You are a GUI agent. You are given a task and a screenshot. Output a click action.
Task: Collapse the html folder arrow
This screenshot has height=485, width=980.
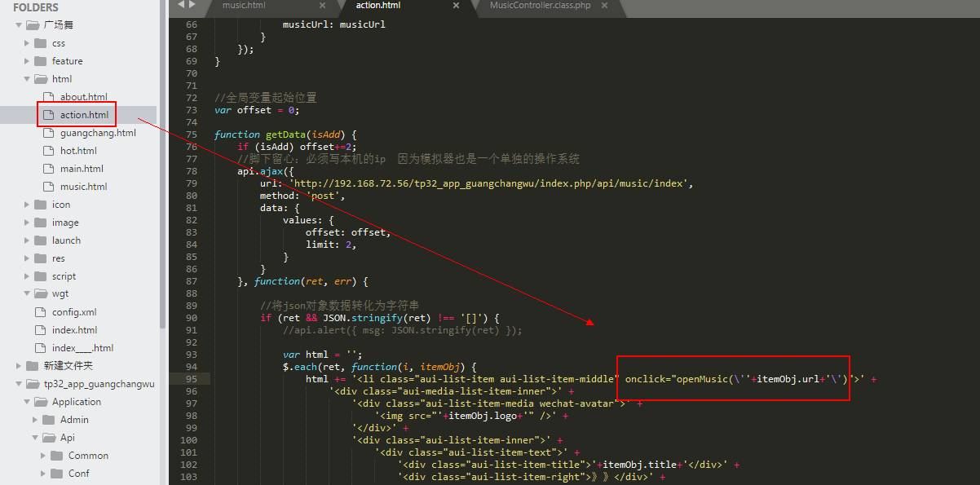pos(27,79)
